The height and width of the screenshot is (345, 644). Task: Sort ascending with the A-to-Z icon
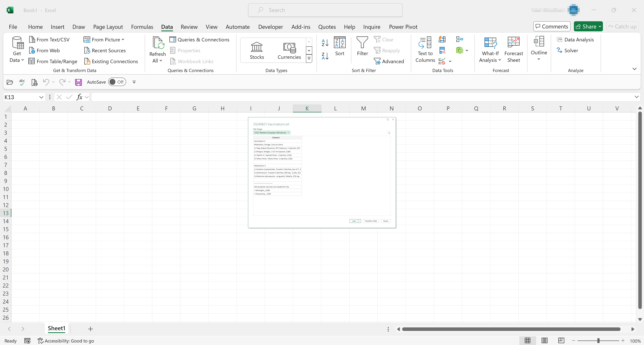(325, 42)
